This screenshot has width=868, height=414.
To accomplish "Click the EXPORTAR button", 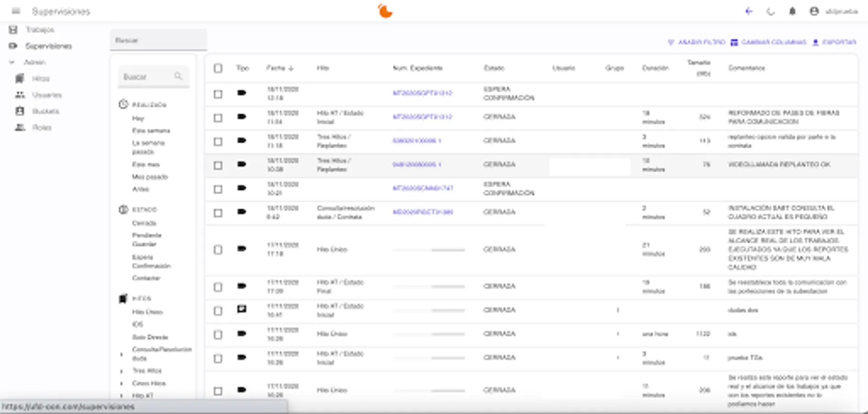I will pyautogui.click(x=833, y=42).
